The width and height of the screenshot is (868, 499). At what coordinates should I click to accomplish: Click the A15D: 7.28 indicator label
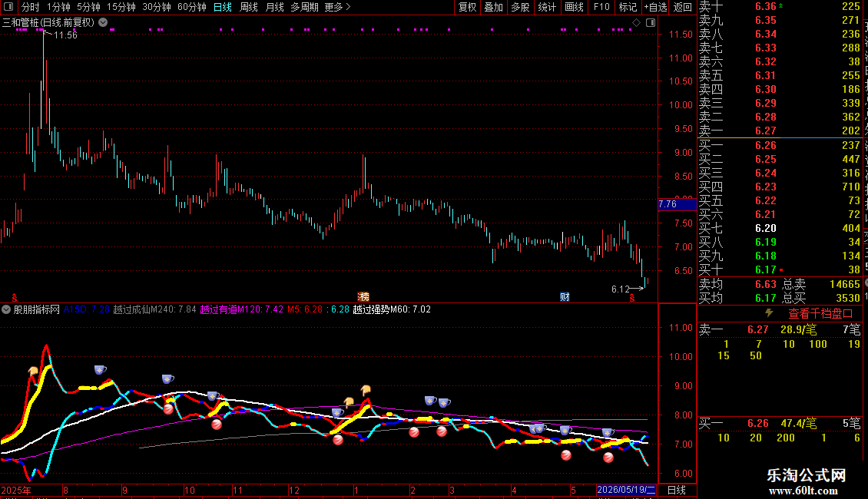(x=86, y=310)
